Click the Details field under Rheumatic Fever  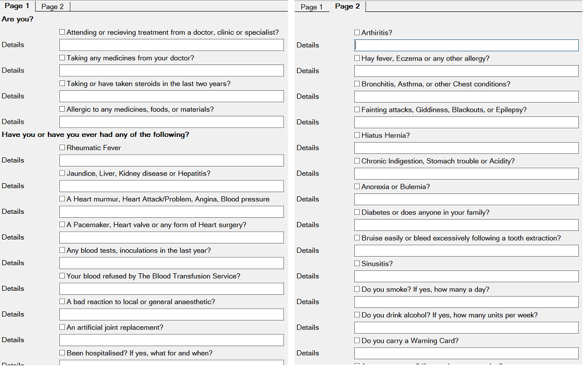[171, 160]
